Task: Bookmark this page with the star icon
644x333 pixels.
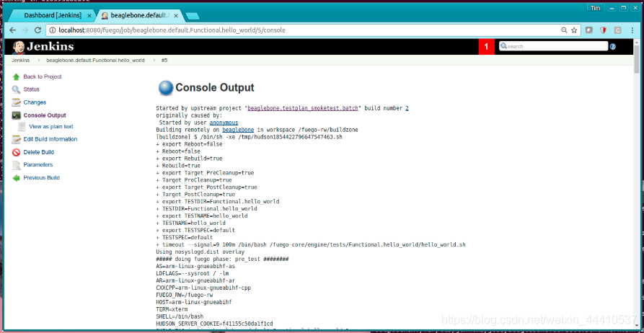Action: pyautogui.click(x=574, y=30)
